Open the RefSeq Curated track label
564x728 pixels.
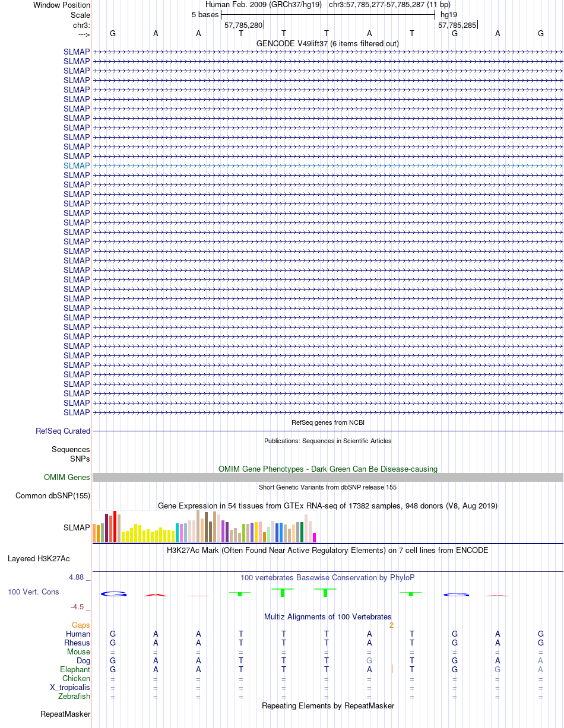pyautogui.click(x=63, y=431)
